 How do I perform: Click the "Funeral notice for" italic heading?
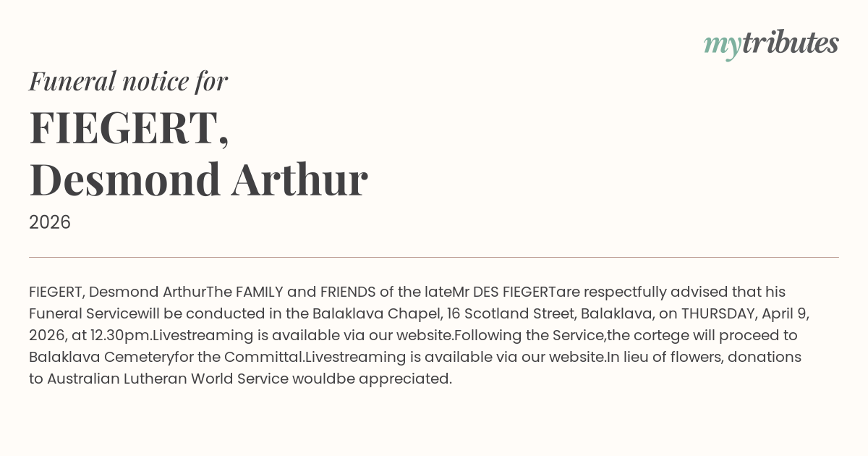(128, 81)
